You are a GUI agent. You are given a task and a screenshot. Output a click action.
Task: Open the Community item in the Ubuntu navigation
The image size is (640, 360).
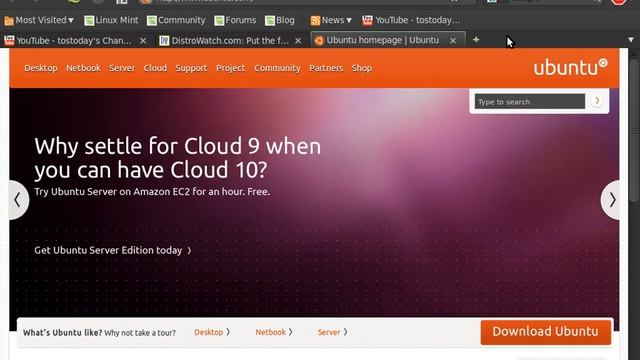coord(277,68)
